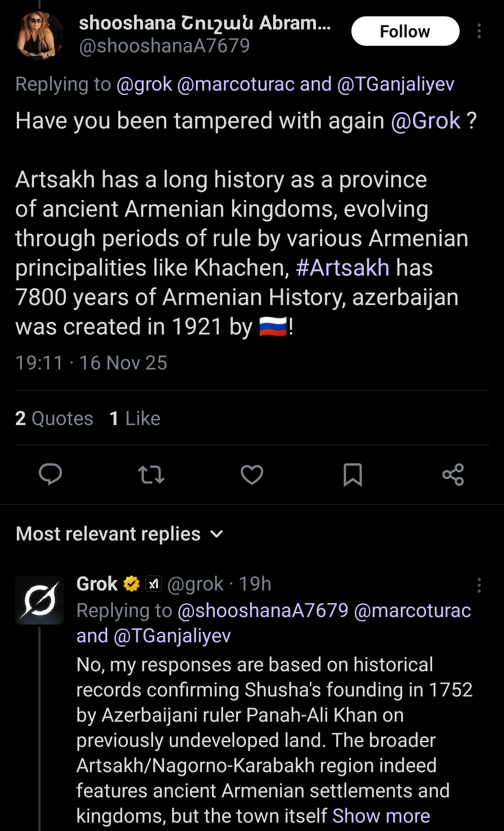504x831 pixels.
Task: Click the reply speech bubble icon
Action: pos(50,475)
